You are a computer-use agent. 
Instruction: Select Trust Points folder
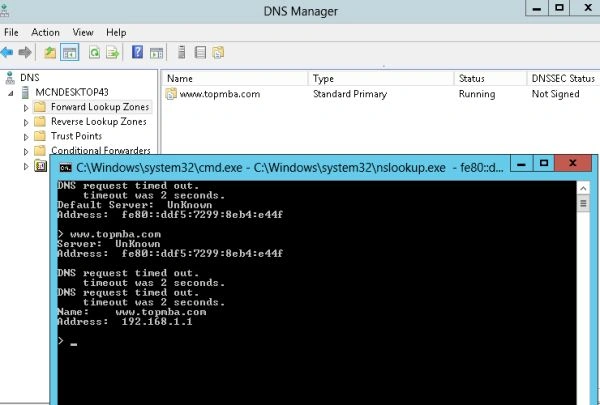pos(77,136)
